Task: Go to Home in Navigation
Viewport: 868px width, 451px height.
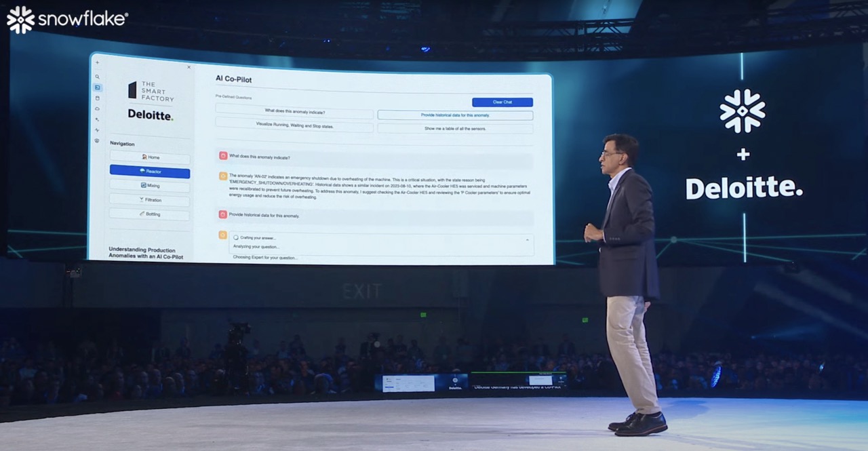Action: (x=150, y=157)
